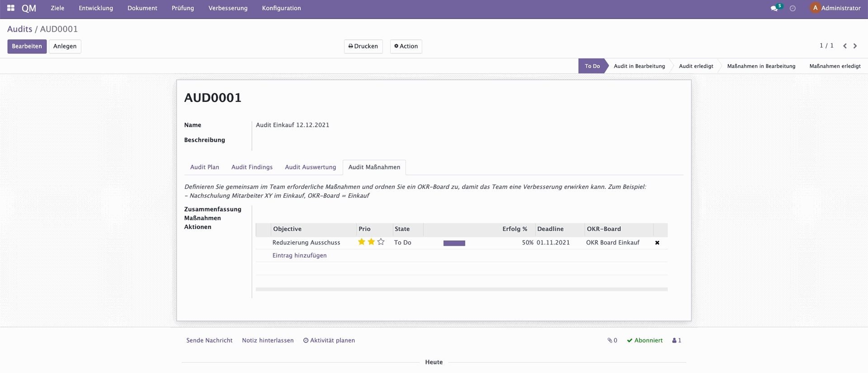Viewport: 868px width, 373px height.
Task: Click the Administrator avatar icon
Action: pyautogui.click(x=815, y=8)
